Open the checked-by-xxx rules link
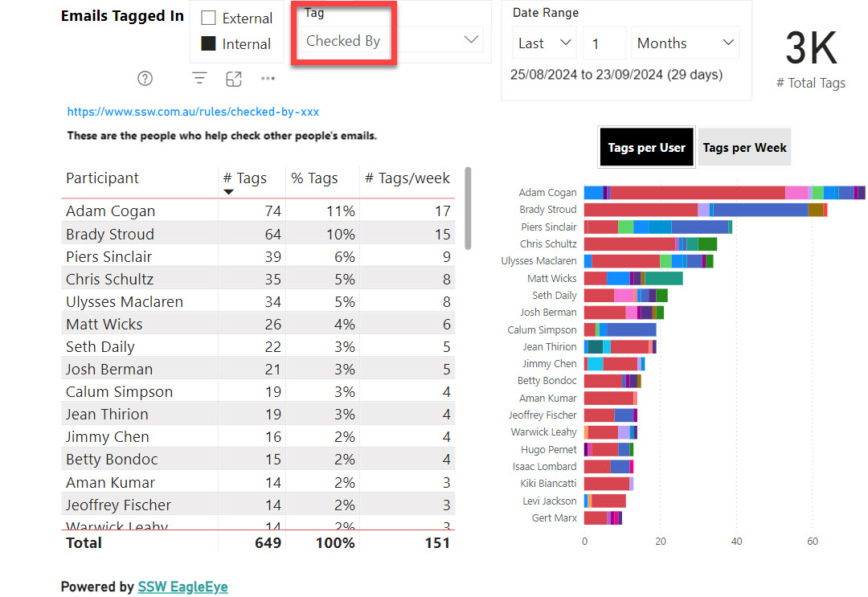The width and height of the screenshot is (868, 597). (x=193, y=112)
